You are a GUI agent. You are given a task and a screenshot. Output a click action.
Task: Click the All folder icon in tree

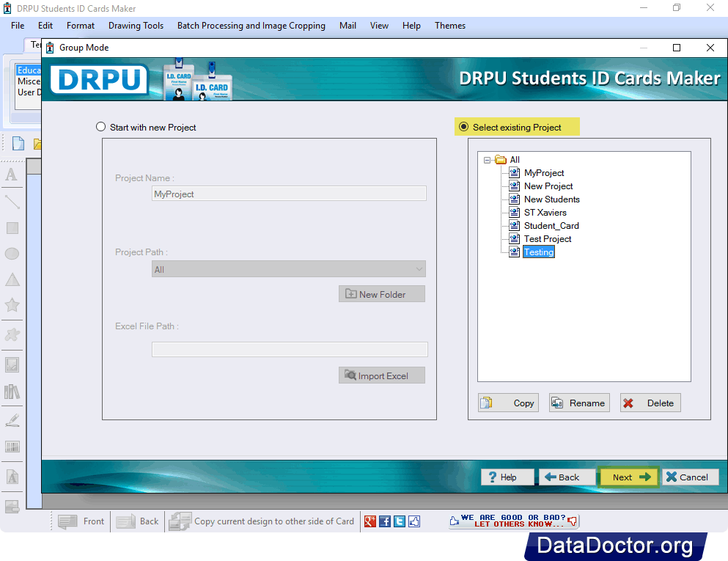pyautogui.click(x=501, y=160)
